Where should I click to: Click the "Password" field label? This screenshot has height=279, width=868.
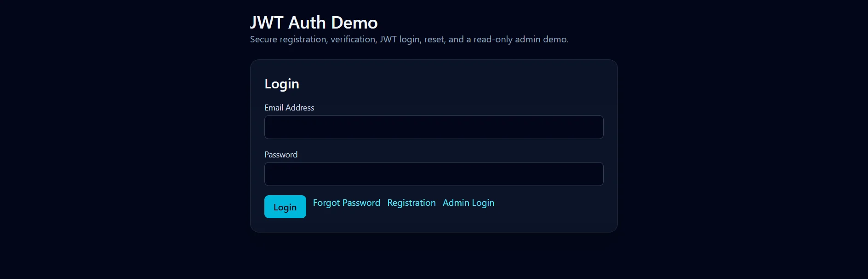pyautogui.click(x=281, y=155)
